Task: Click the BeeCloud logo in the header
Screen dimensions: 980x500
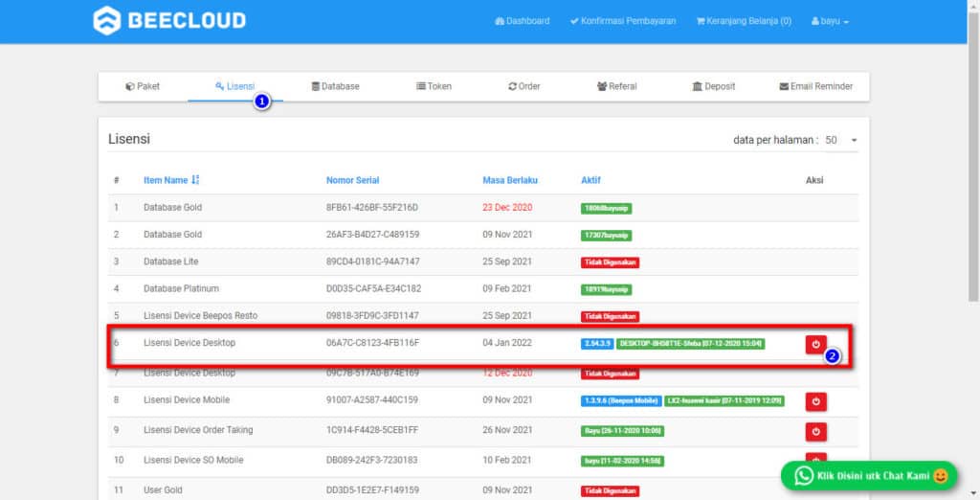Action: (x=169, y=20)
